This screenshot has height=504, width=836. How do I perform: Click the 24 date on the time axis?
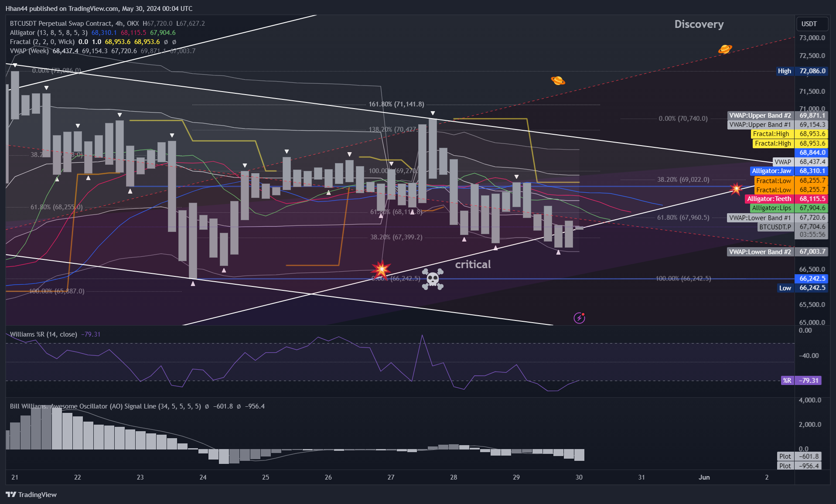tap(203, 477)
